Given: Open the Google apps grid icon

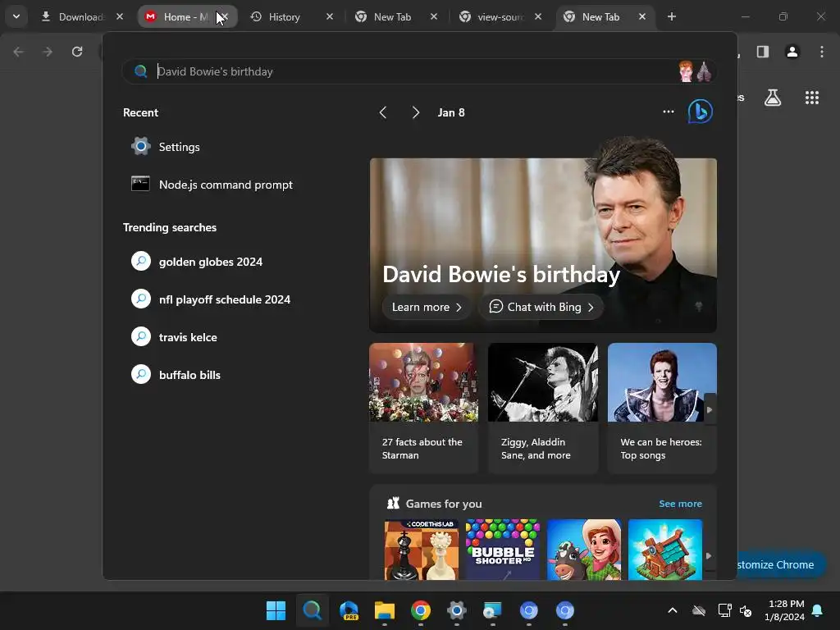Looking at the screenshot, I should [811, 98].
